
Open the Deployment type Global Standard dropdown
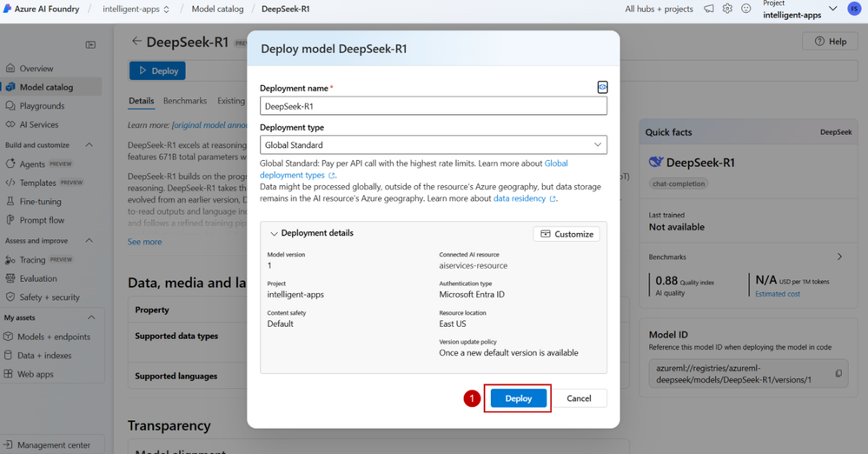tap(434, 144)
